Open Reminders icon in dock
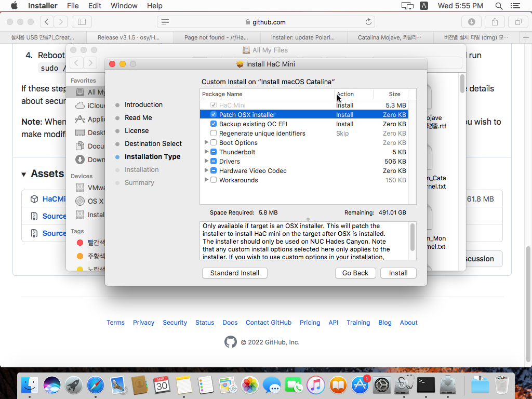The height and width of the screenshot is (399, 532). tap(206, 385)
